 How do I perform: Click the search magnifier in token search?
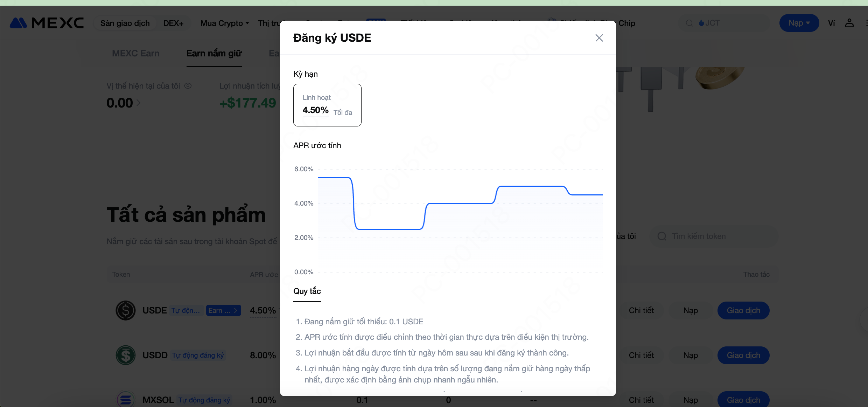coord(662,236)
